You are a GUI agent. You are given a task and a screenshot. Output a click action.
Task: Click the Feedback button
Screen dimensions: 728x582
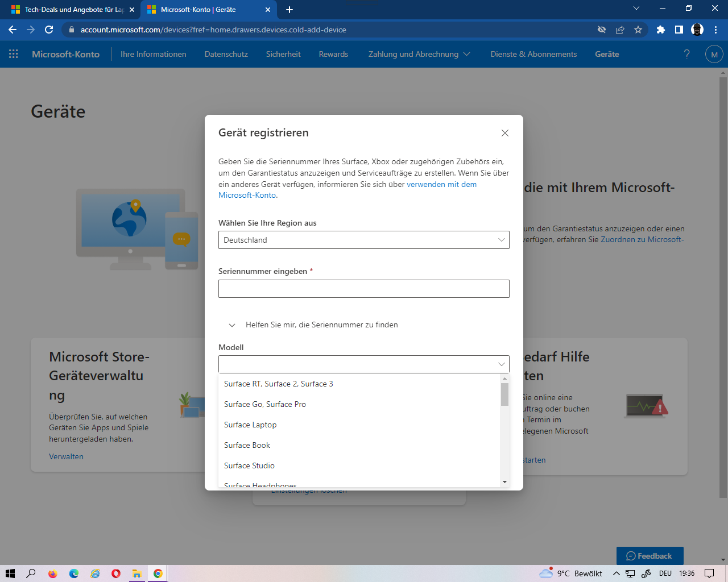[x=650, y=556]
